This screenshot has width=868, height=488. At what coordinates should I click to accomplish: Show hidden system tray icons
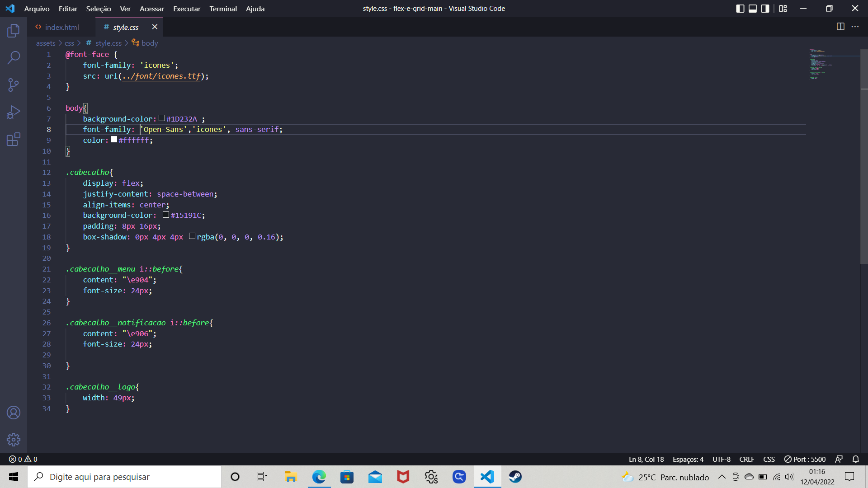coord(722,477)
